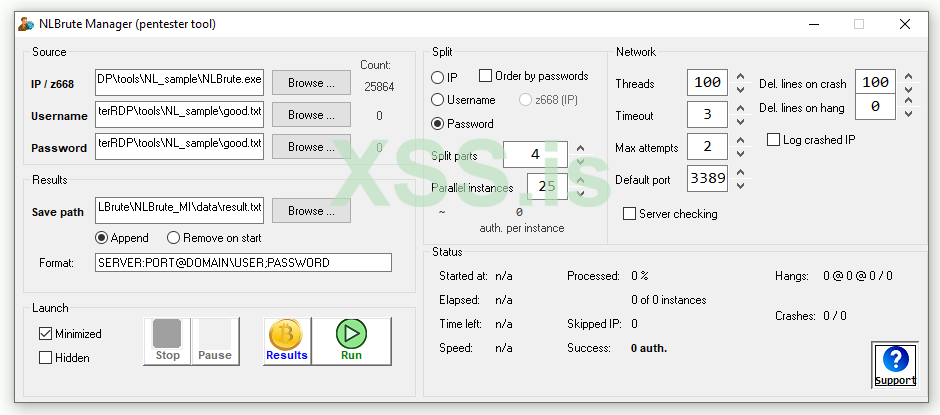The height and width of the screenshot is (415, 940).
Task: Click the Pause button in Launch
Action: click(x=215, y=341)
